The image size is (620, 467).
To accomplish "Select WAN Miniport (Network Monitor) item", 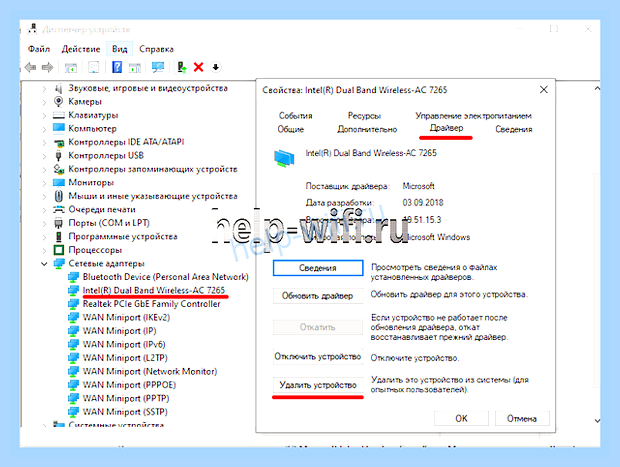I will click(150, 371).
